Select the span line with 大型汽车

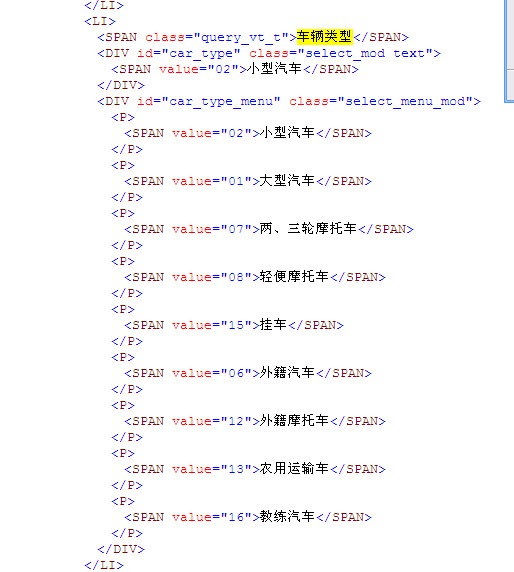tap(248, 181)
